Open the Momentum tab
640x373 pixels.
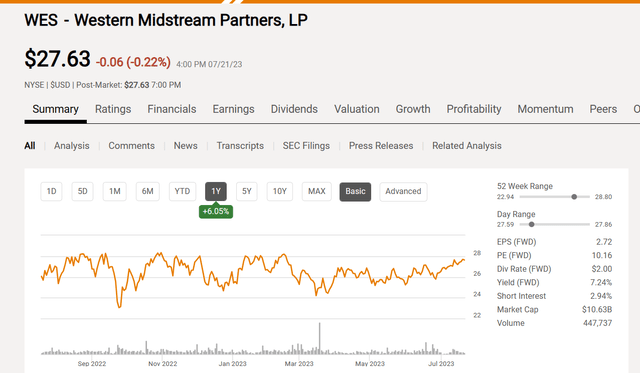click(545, 109)
